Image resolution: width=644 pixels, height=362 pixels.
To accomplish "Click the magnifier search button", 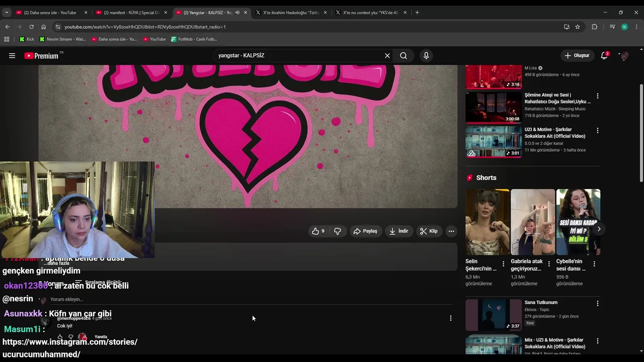I will point(404,56).
